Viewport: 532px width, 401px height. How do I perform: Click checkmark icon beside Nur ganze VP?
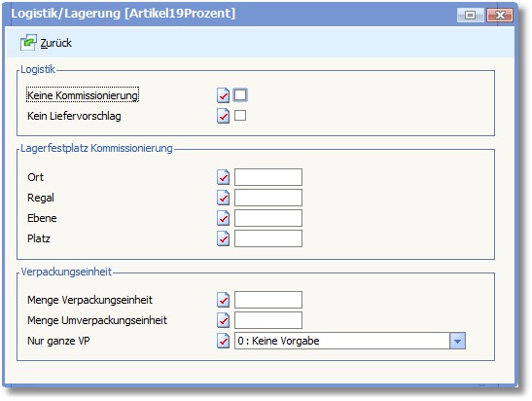(224, 341)
